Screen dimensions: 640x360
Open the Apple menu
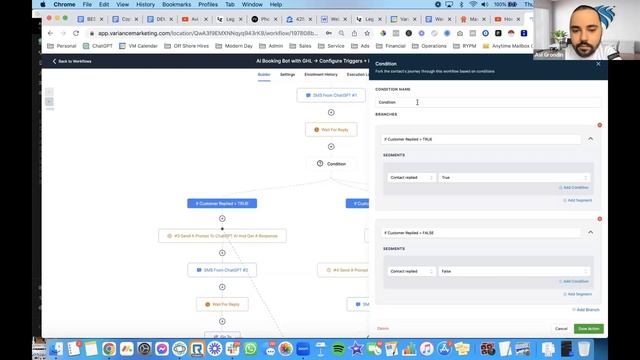coord(43,4)
